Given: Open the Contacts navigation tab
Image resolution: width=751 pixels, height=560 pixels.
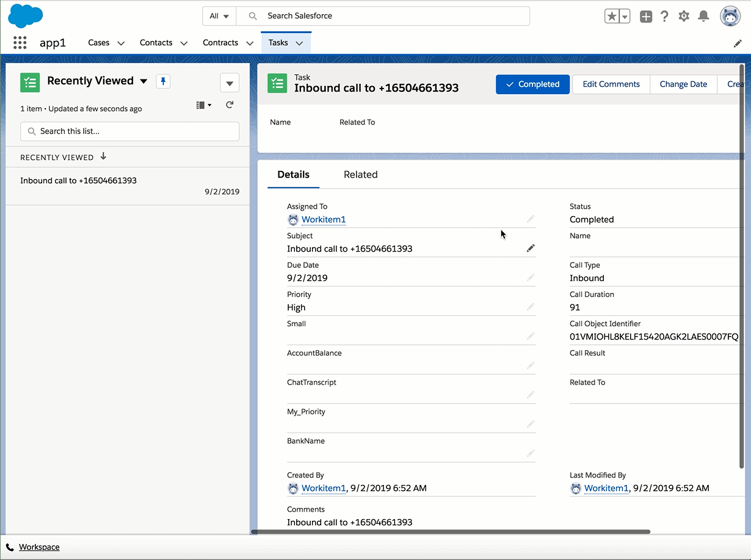Looking at the screenshot, I should click(x=156, y=43).
